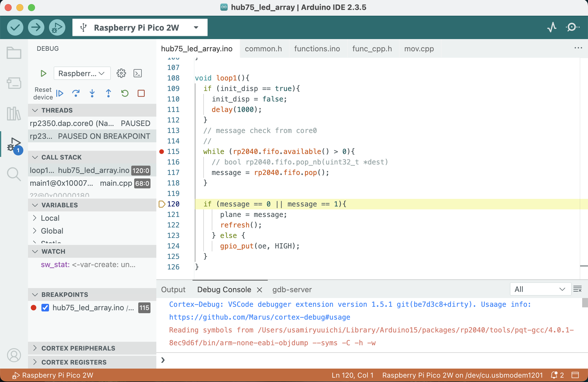Select main1 call stack frame main.cpp
Image resolution: width=588 pixels, height=382 pixels.
point(92,183)
